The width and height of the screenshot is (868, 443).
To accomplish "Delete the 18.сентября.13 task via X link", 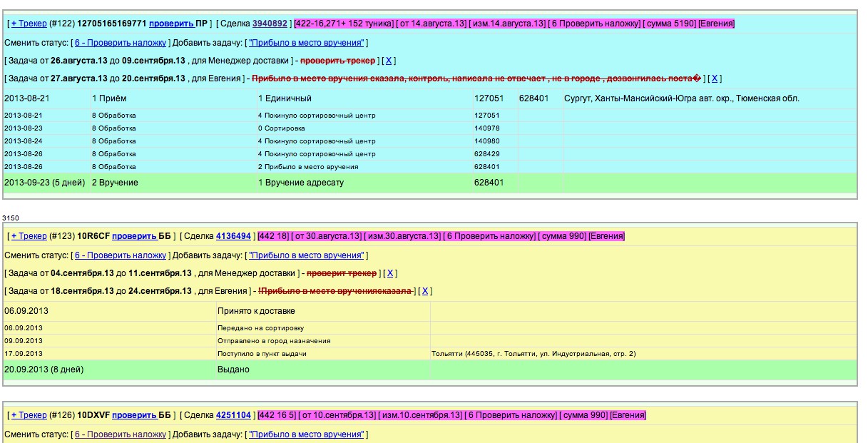I will pyautogui.click(x=425, y=291).
